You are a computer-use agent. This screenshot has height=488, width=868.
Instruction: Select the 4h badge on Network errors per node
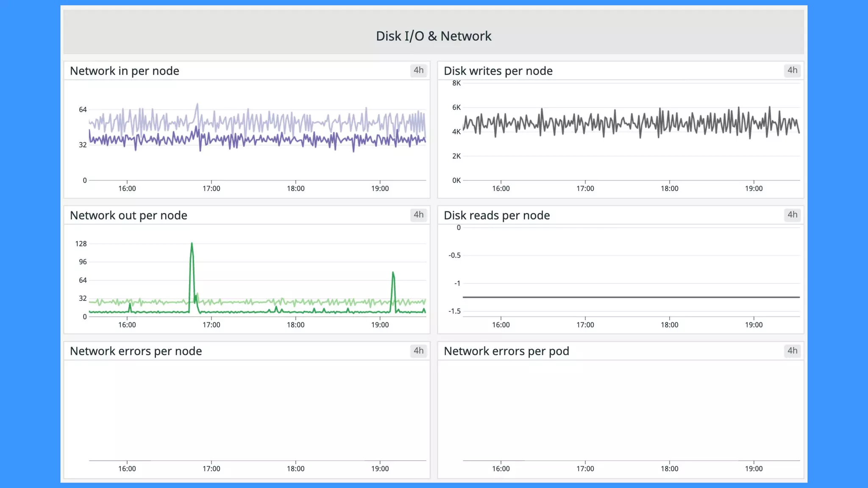click(x=418, y=351)
